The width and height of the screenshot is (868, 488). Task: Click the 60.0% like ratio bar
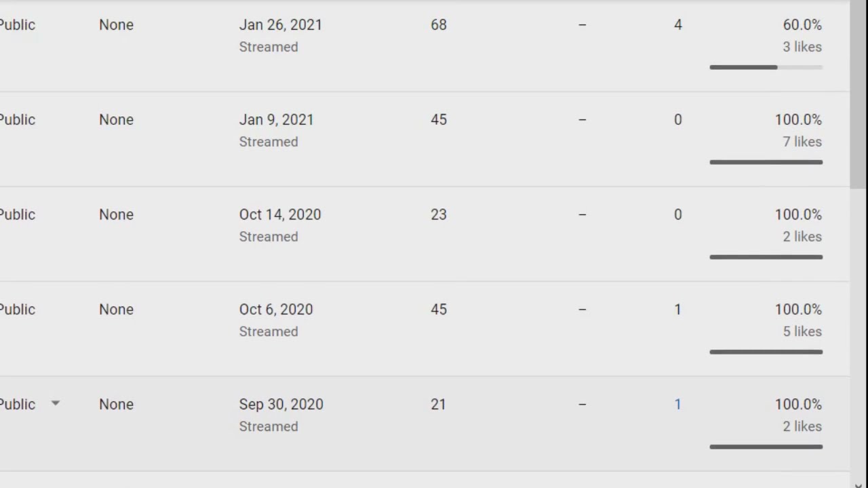coord(766,67)
